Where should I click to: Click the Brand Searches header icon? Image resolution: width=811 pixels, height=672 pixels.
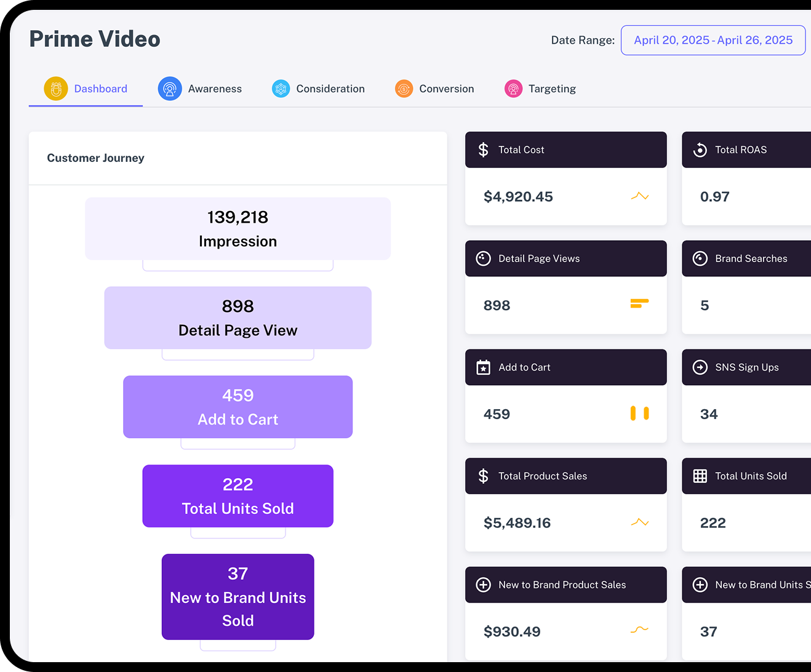[700, 258]
